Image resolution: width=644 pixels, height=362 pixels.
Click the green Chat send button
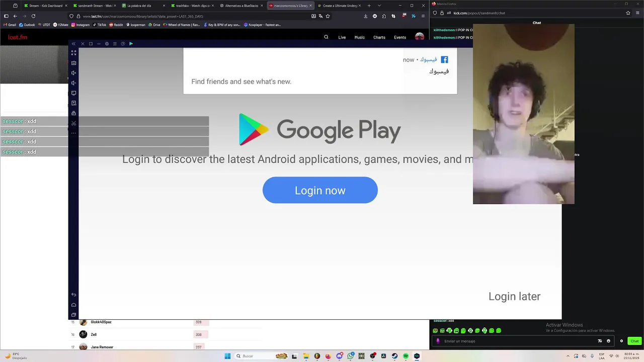coord(634,341)
